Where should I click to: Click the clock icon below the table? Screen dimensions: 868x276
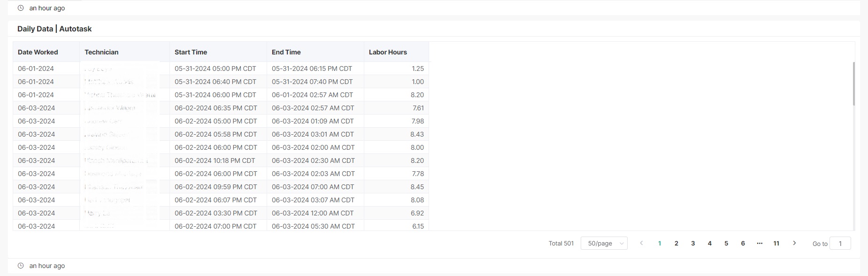click(21, 266)
